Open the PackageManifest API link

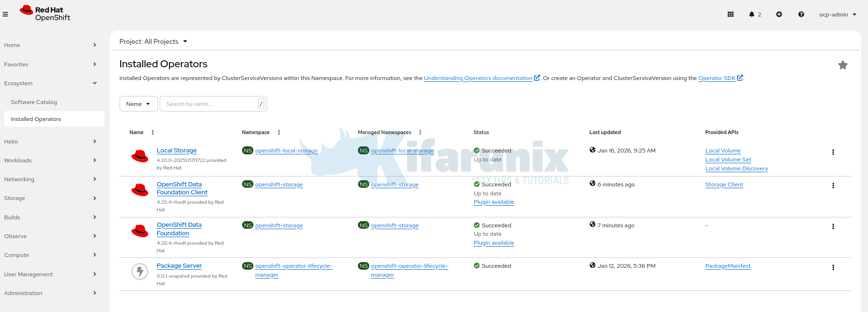pyautogui.click(x=728, y=266)
